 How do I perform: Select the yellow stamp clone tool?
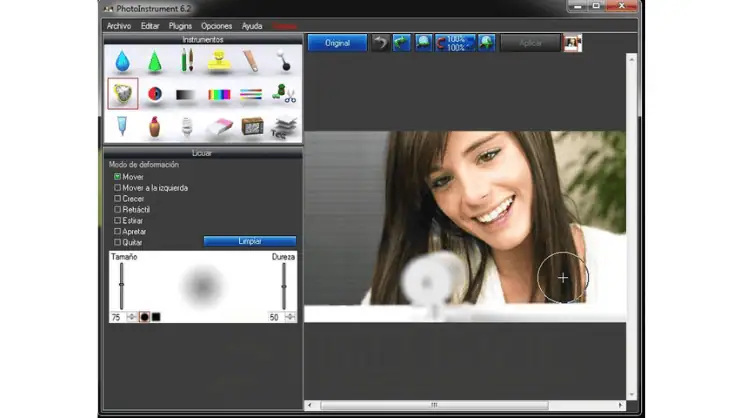click(219, 62)
